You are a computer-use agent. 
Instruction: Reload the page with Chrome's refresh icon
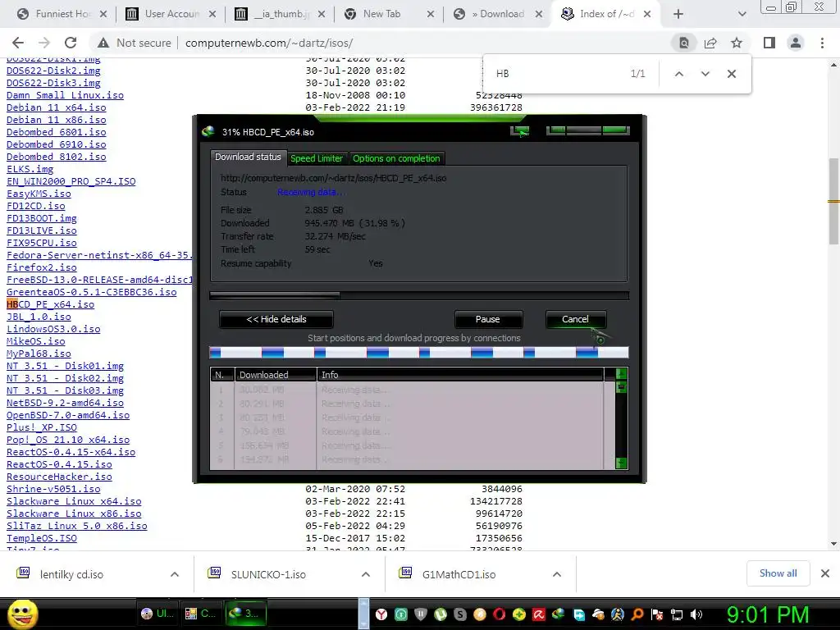(71, 43)
